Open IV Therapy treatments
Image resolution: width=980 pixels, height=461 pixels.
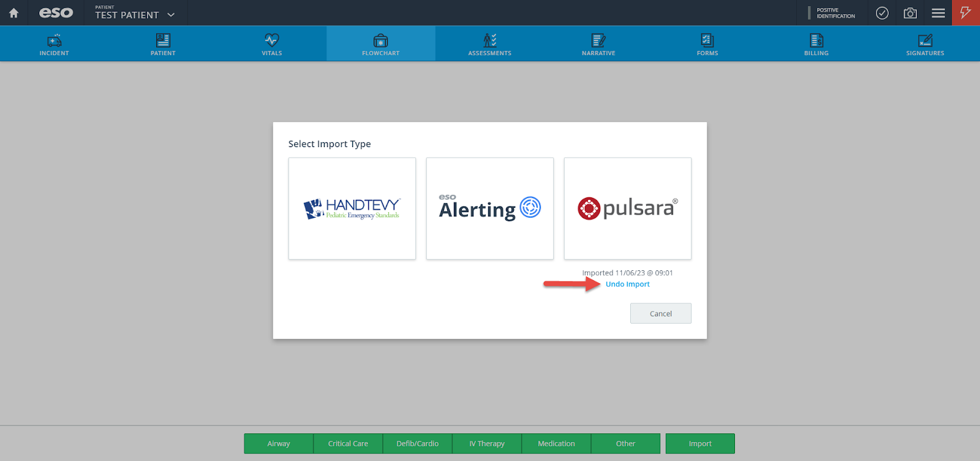pos(487,444)
